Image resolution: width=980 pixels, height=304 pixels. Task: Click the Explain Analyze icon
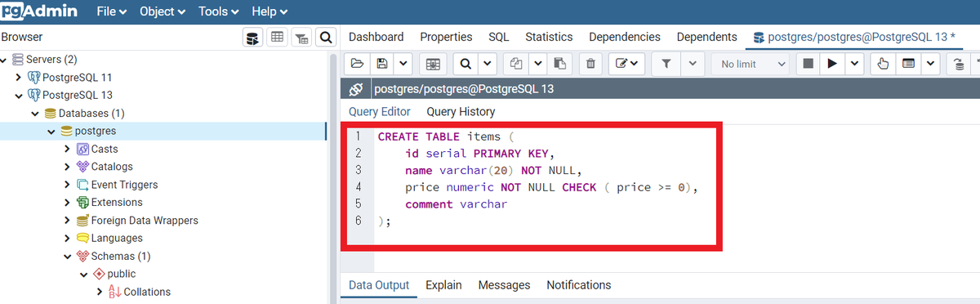908,64
